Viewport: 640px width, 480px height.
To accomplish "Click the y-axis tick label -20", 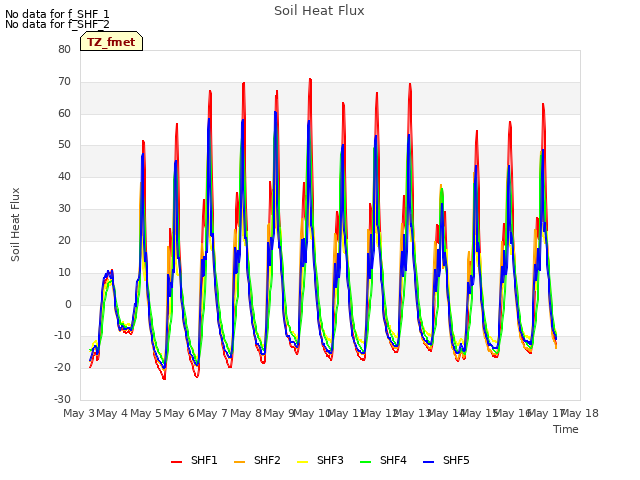I will point(63,368).
